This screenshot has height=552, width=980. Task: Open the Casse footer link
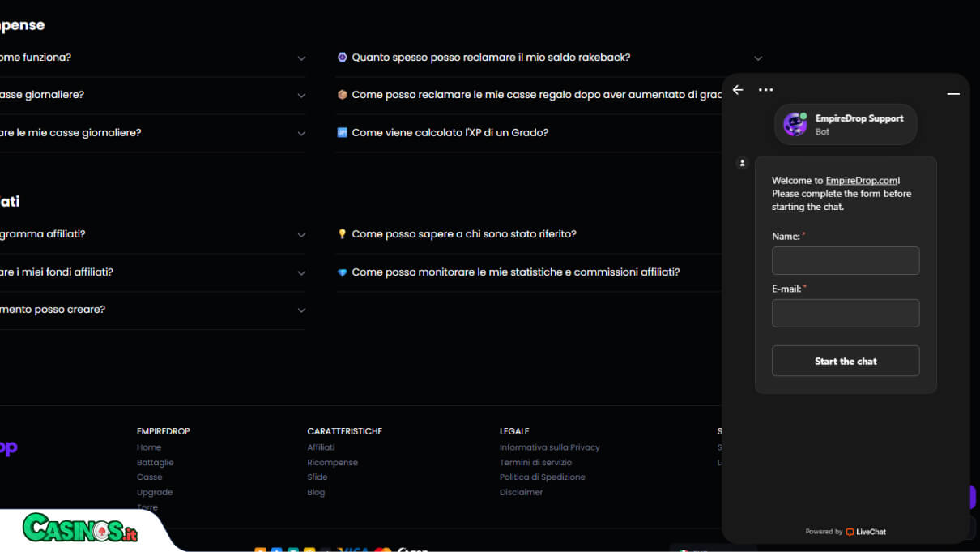click(x=150, y=477)
